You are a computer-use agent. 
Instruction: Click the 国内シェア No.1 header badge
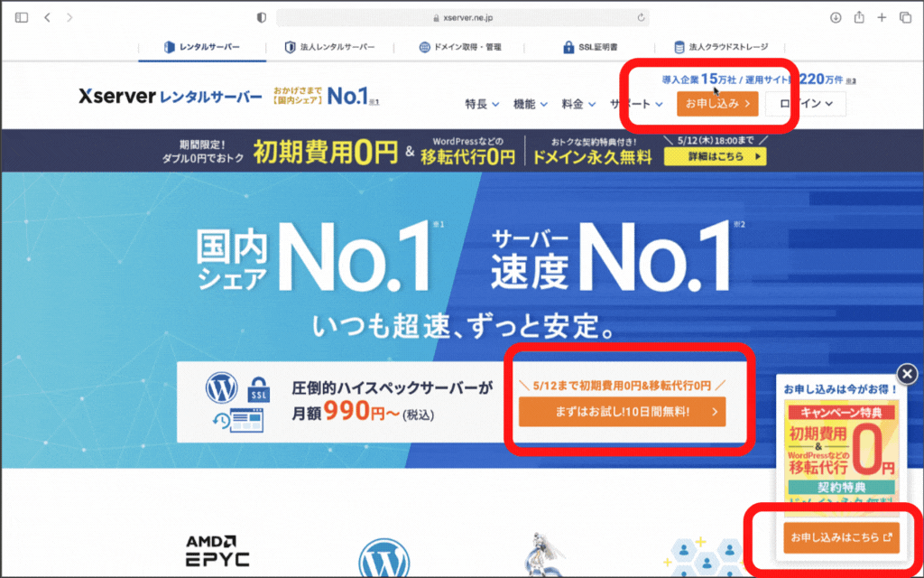click(x=327, y=96)
